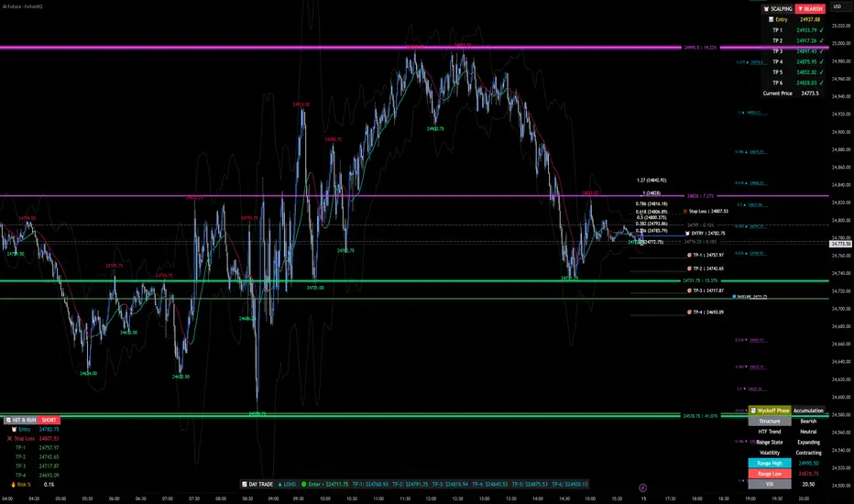Viewport: 854px width, 504px height.
Task: Click the red SHORT badge in HIT & RUN panel
Action: click(49, 420)
